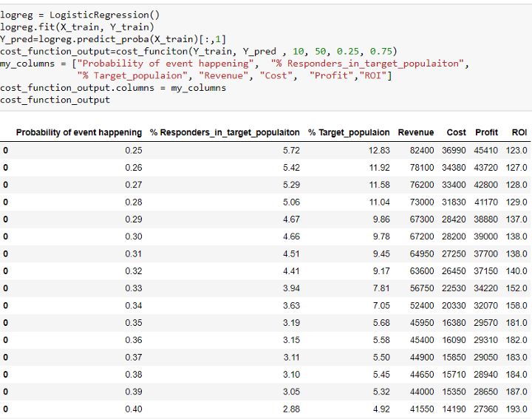Select probability cell 0.29
This screenshot has height=419, width=532.
134,219
